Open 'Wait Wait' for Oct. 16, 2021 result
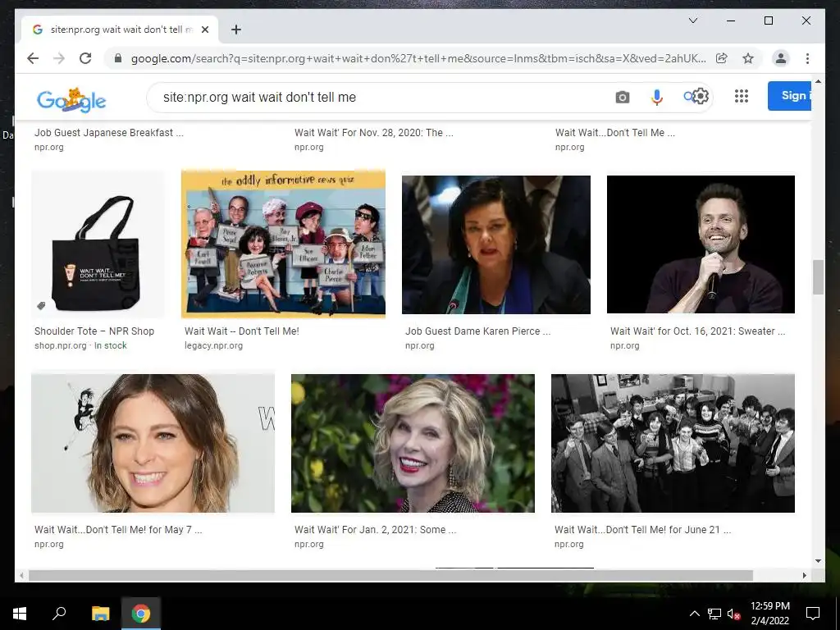840x630 pixels. click(697, 331)
